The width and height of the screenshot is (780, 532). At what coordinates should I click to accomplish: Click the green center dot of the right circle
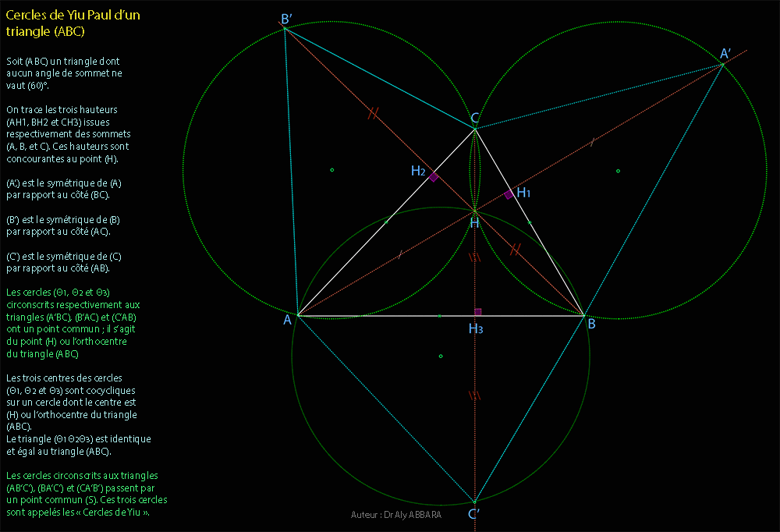[x=618, y=171]
